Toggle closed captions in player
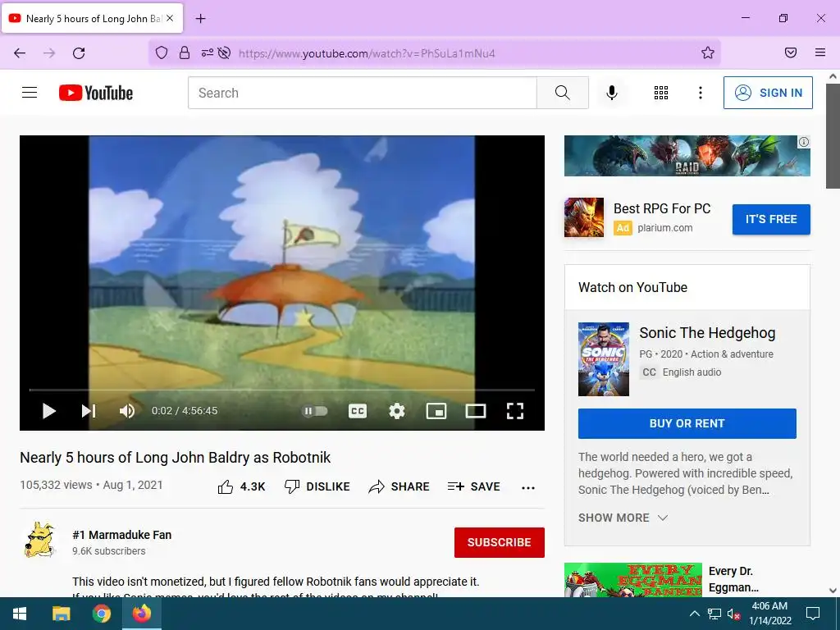This screenshot has width=840, height=630. [x=358, y=411]
